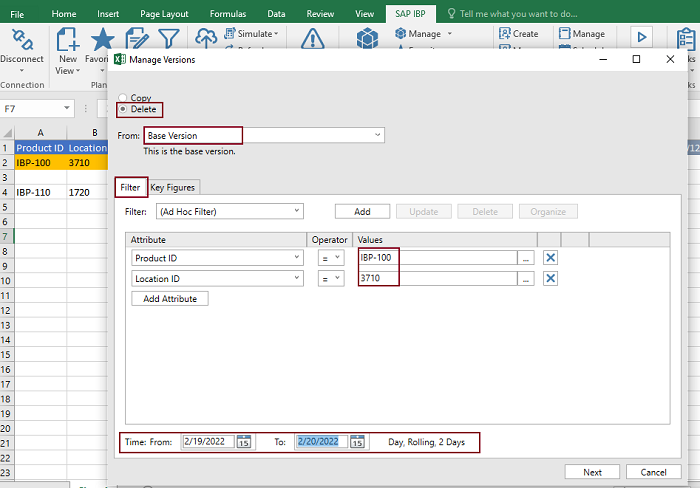
Task: Click the edit view pencil icon
Action: [137, 38]
